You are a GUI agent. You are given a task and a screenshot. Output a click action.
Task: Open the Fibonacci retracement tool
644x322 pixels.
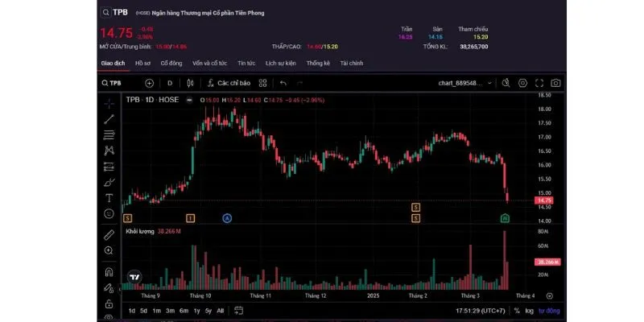click(109, 134)
